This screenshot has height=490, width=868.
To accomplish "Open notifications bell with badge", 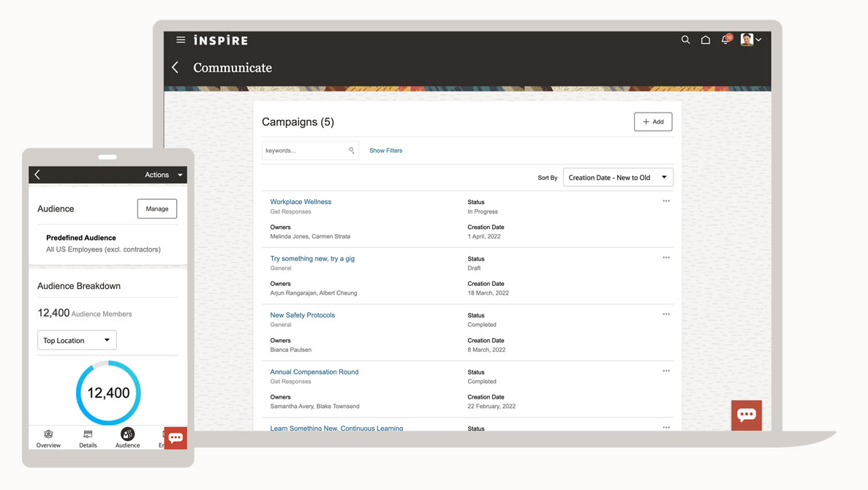I will coord(725,40).
